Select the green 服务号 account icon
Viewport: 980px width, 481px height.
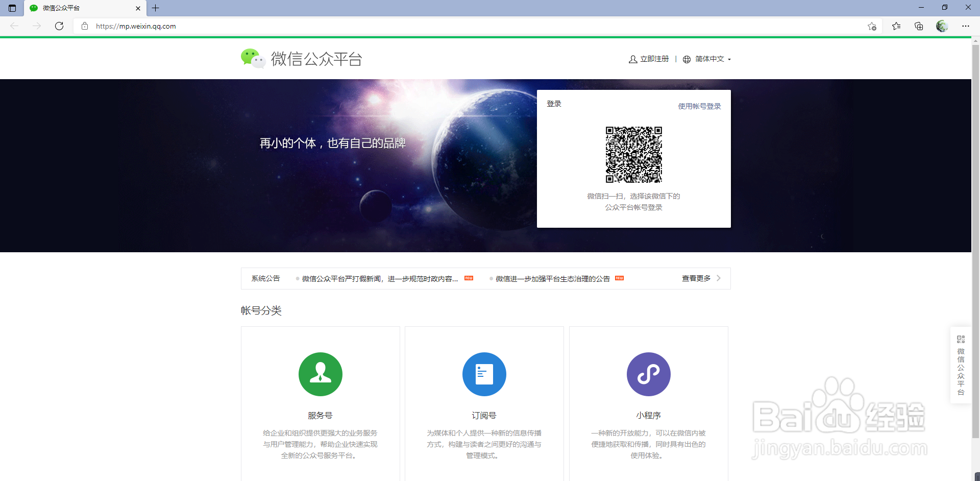coord(320,374)
